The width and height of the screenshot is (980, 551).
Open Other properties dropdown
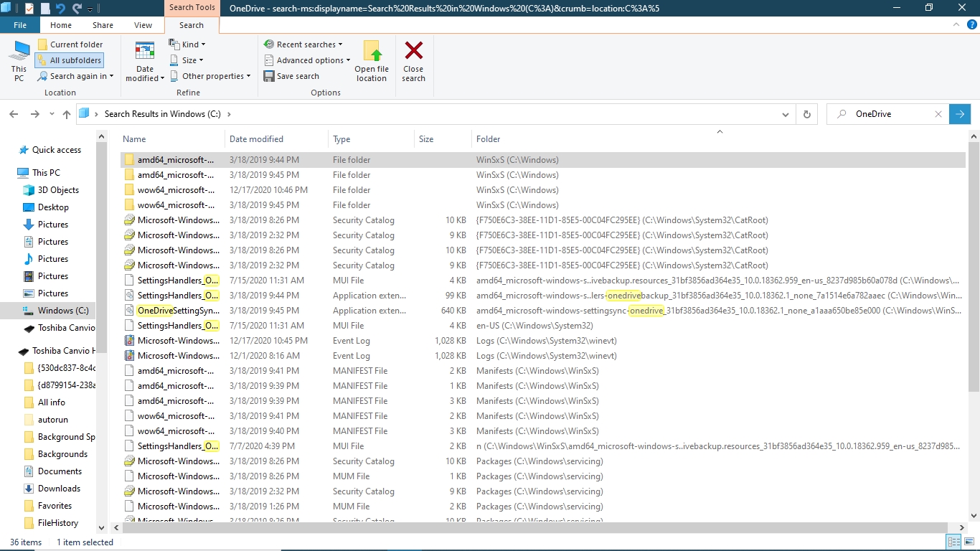click(x=209, y=76)
